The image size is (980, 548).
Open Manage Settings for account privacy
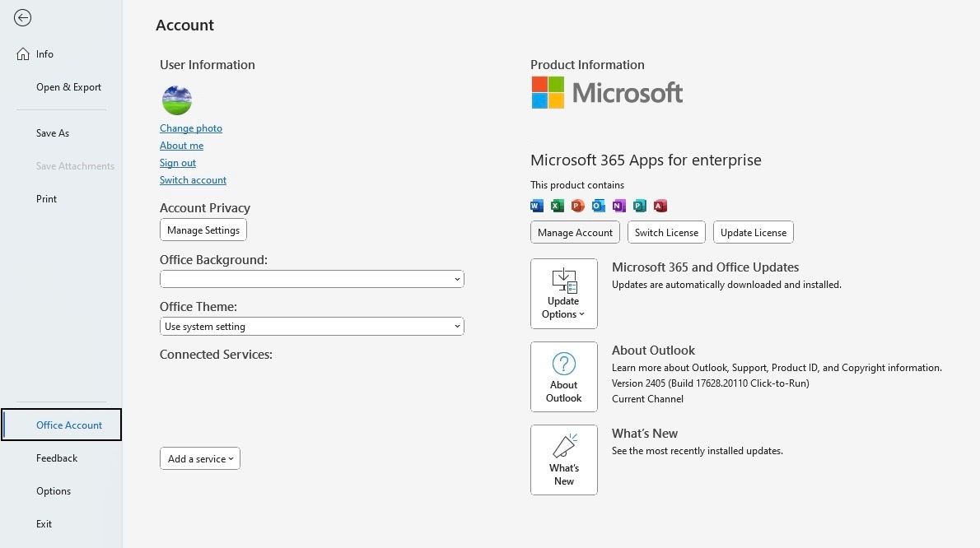coord(203,230)
